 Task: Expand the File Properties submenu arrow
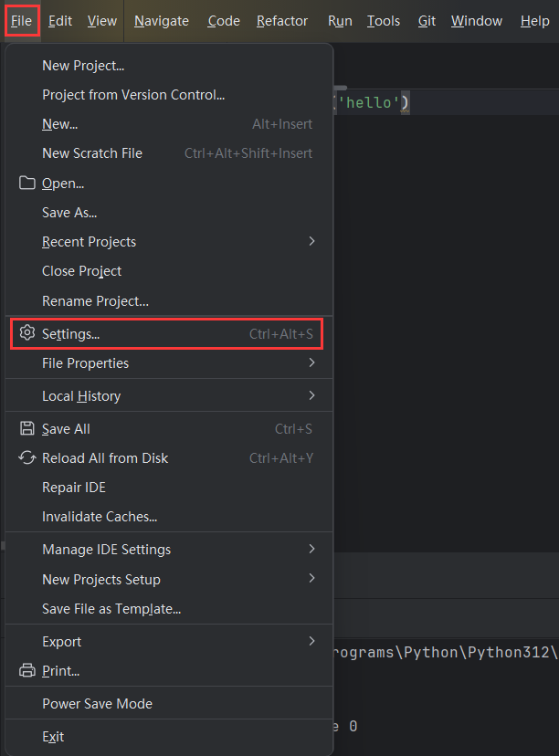pos(311,363)
